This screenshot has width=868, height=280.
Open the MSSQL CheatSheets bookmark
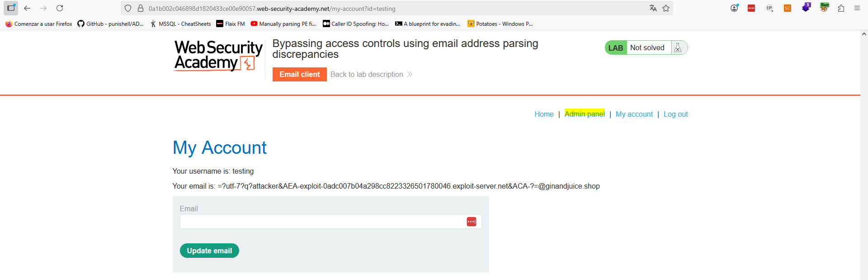coord(181,24)
